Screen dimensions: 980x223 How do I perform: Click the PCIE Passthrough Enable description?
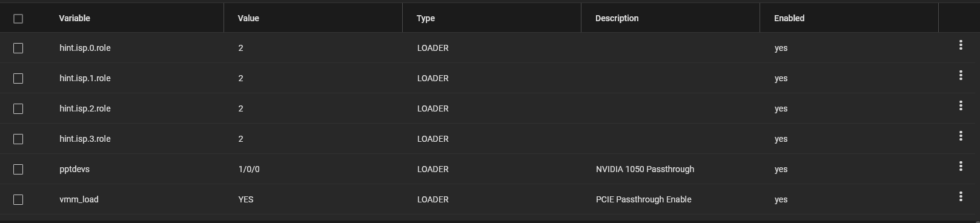click(643, 199)
